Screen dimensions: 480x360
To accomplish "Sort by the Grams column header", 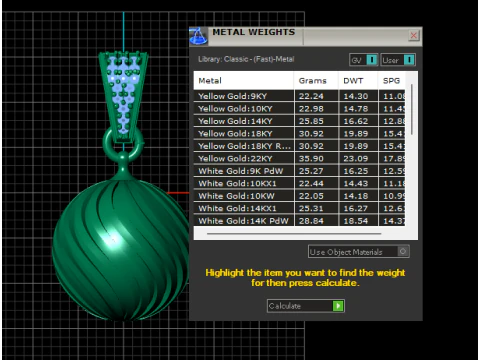I will point(316,81).
